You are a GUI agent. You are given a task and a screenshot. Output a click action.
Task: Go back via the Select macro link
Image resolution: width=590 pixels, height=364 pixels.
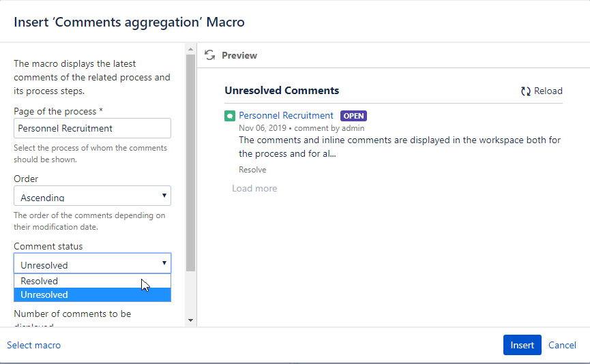click(33, 346)
